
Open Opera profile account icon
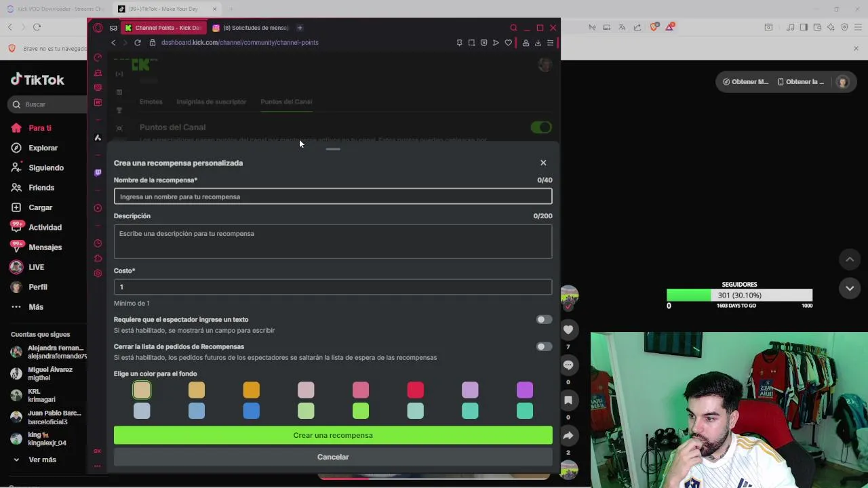click(x=526, y=43)
